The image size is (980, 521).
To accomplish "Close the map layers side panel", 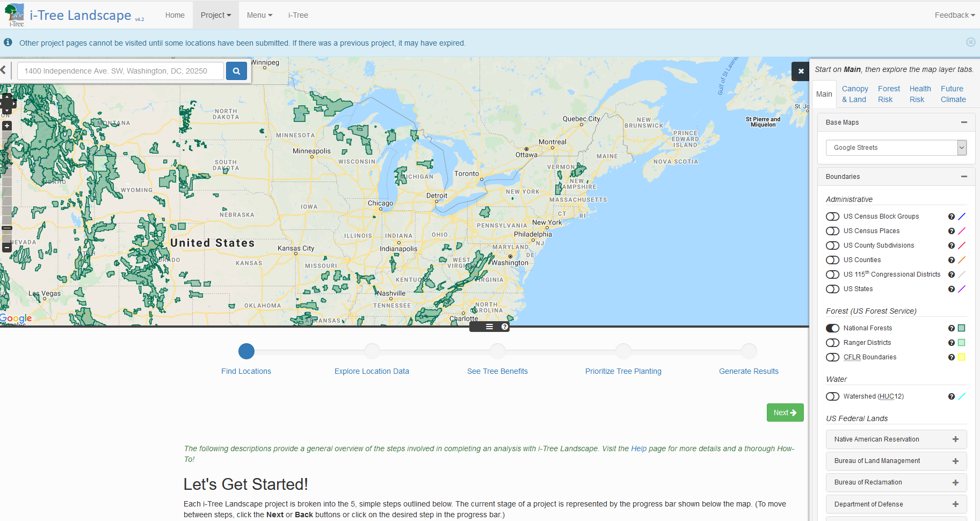I will (801, 71).
